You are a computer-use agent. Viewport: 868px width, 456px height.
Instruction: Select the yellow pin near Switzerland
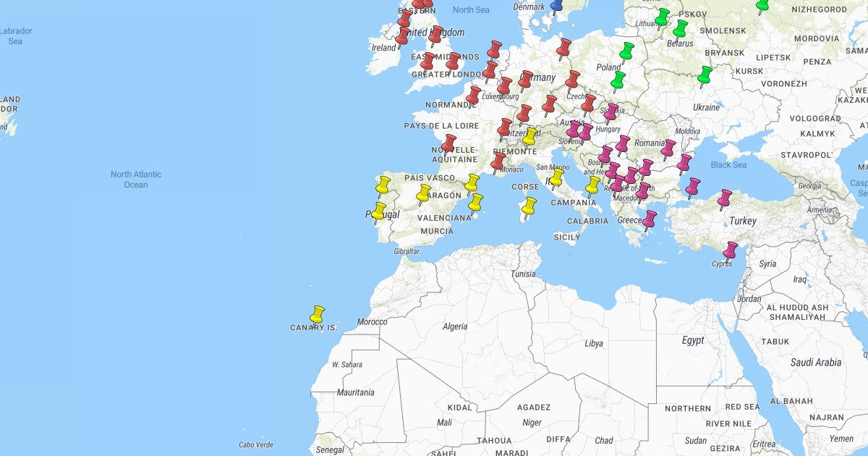pos(530,136)
